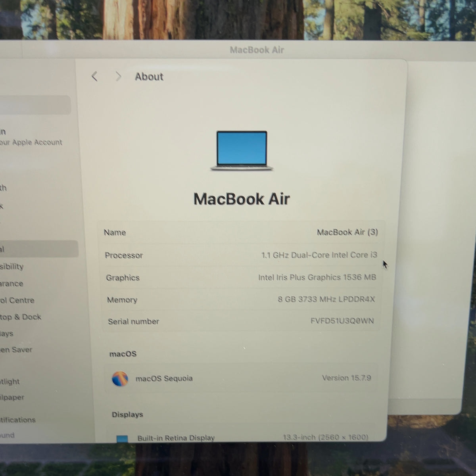Select the highlighted General sidebar item
Image resolution: width=476 pixels, height=476 pixels.
pos(38,249)
